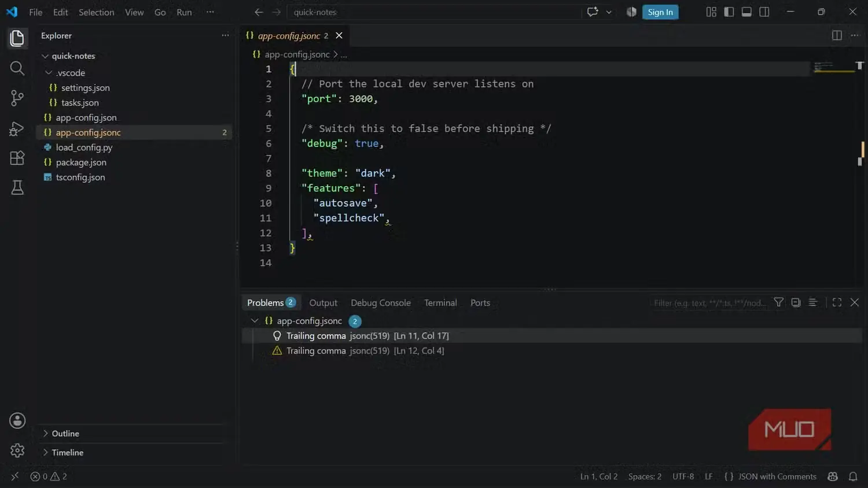Open the Source Control view icon
The width and height of the screenshot is (868, 488).
tap(17, 98)
